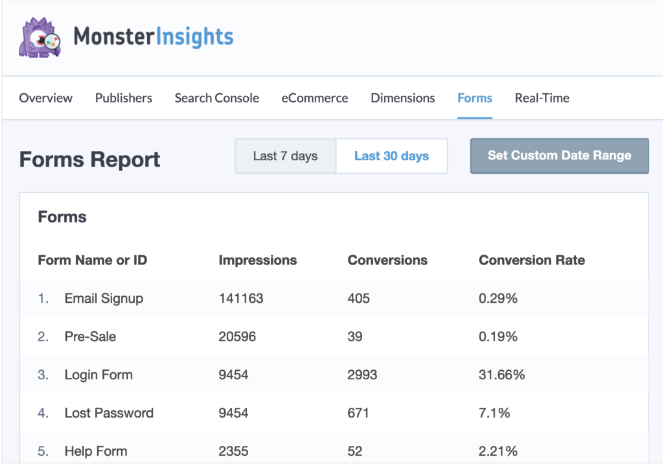The height and width of the screenshot is (464, 663).
Task: Click conversions value 52
Action: 355,451
